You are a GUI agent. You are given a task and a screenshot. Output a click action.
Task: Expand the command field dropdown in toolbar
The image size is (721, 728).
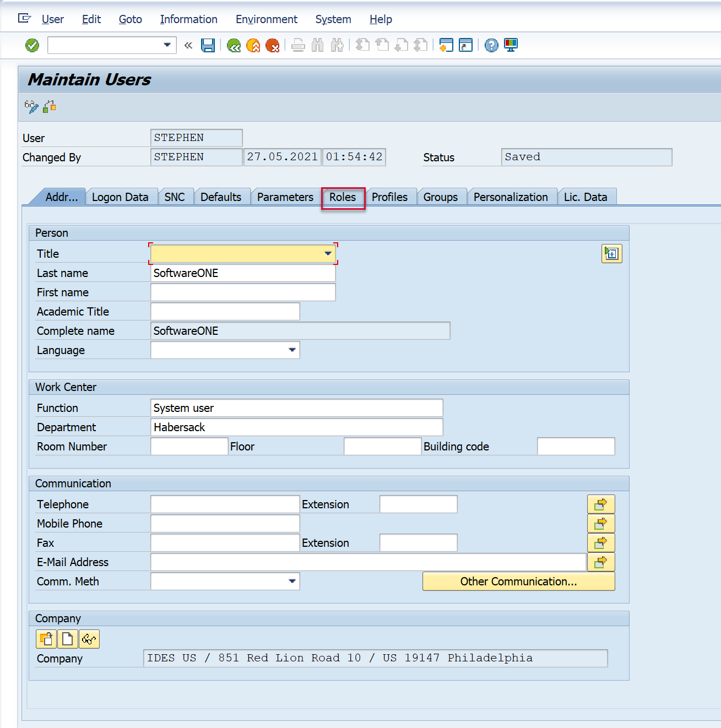167,45
